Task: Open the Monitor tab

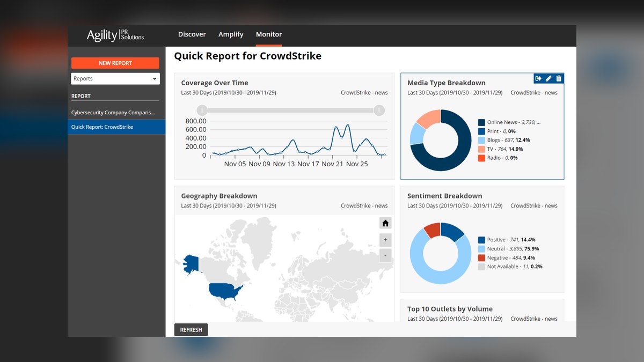Action: tap(269, 34)
